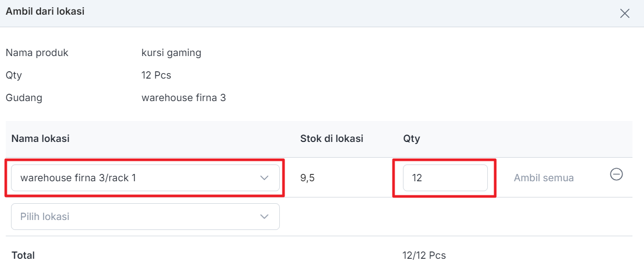Click the 12 Pcs quantity value
The width and height of the screenshot is (644, 275).
tap(156, 75)
